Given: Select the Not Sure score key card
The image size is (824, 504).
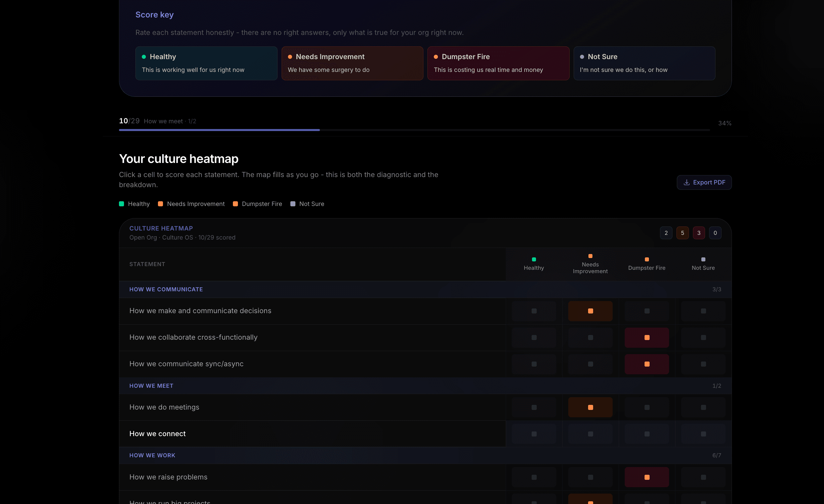Looking at the screenshot, I should click(644, 63).
